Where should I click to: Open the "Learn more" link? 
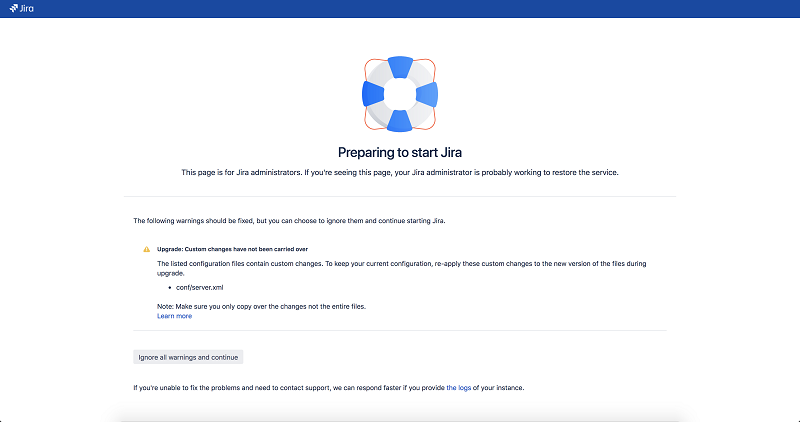[x=174, y=316]
